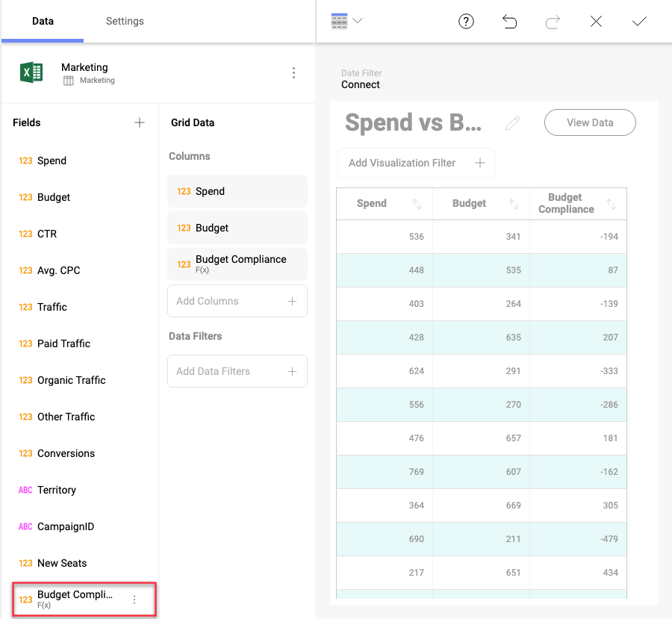Viewport: 672px width, 619px height.
Task: Click the View Data button
Action: [x=590, y=122]
